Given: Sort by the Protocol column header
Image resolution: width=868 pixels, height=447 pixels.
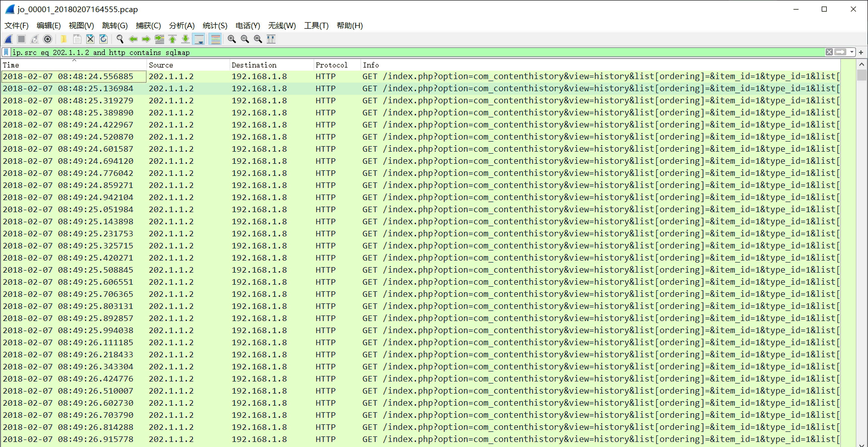Looking at the screenshot, I should click(337, 65).
